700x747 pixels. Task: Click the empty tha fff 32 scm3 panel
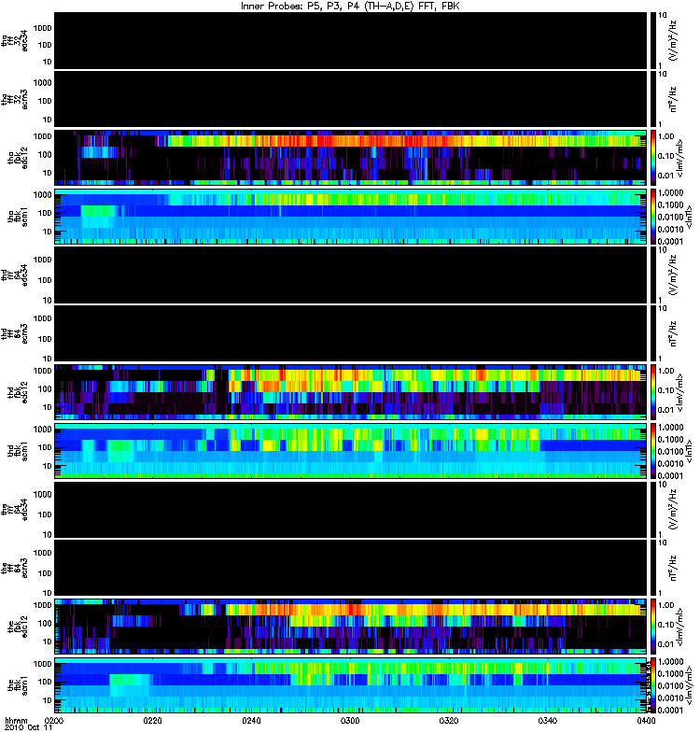click(350, 99)
